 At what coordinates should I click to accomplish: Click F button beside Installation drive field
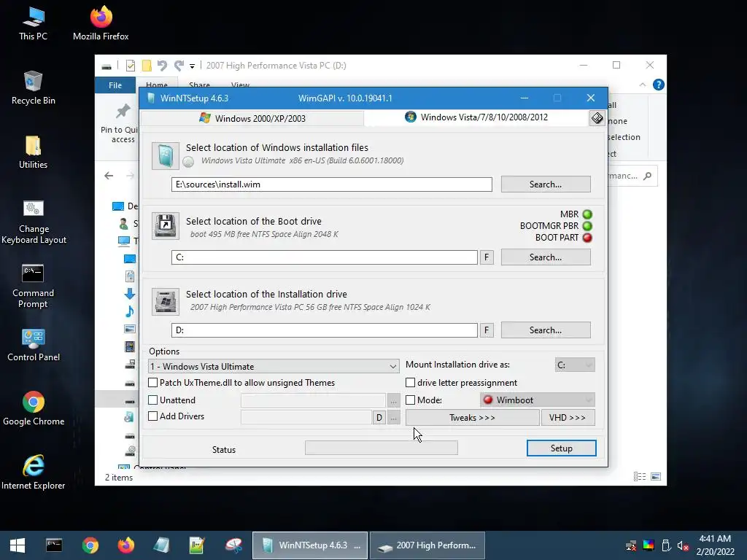tap(487, 330)
